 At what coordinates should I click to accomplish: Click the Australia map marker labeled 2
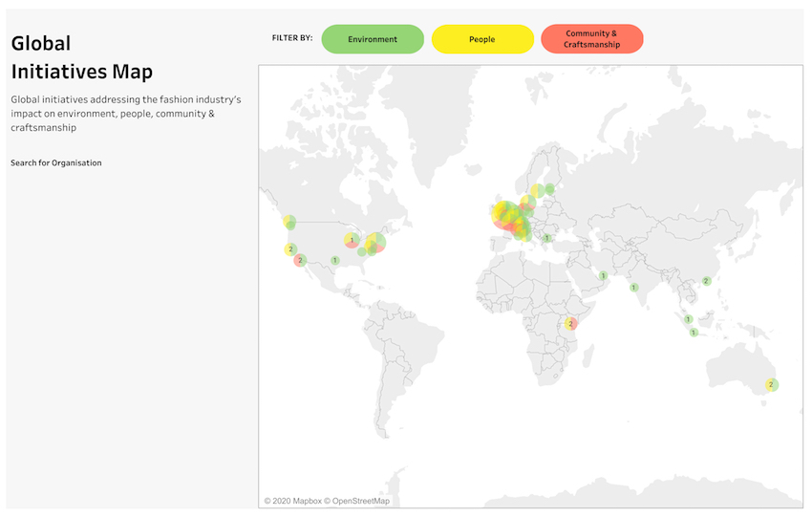point(771,385)
